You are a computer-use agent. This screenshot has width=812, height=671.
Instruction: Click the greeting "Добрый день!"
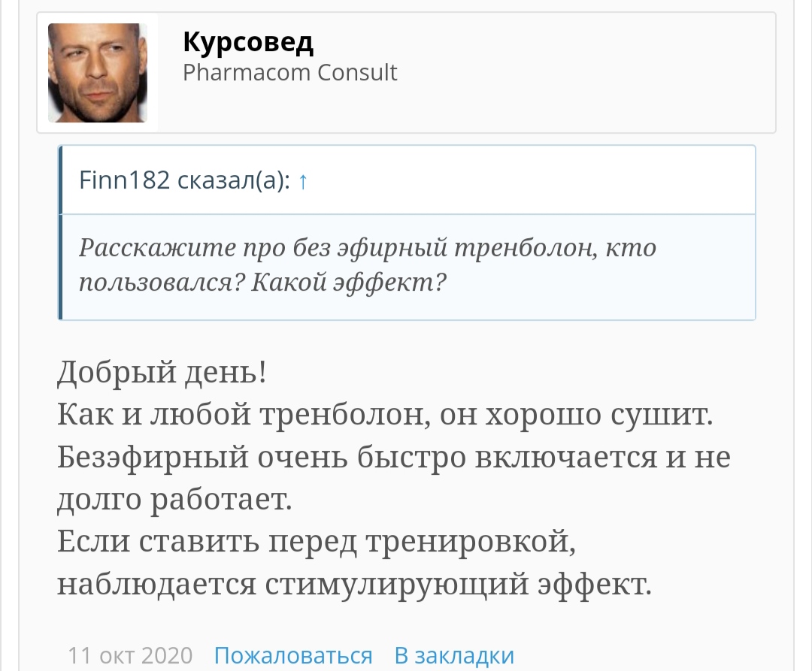click(162, 372)
